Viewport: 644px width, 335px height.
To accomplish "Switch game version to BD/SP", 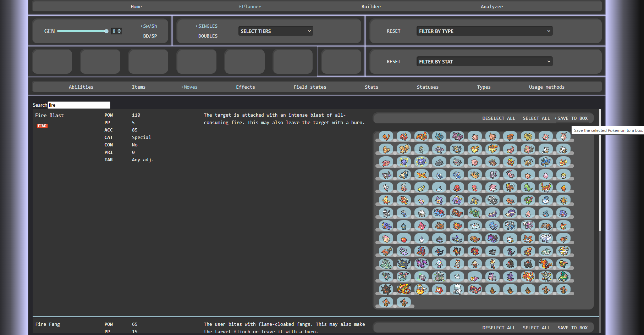I will coord(150,36).
